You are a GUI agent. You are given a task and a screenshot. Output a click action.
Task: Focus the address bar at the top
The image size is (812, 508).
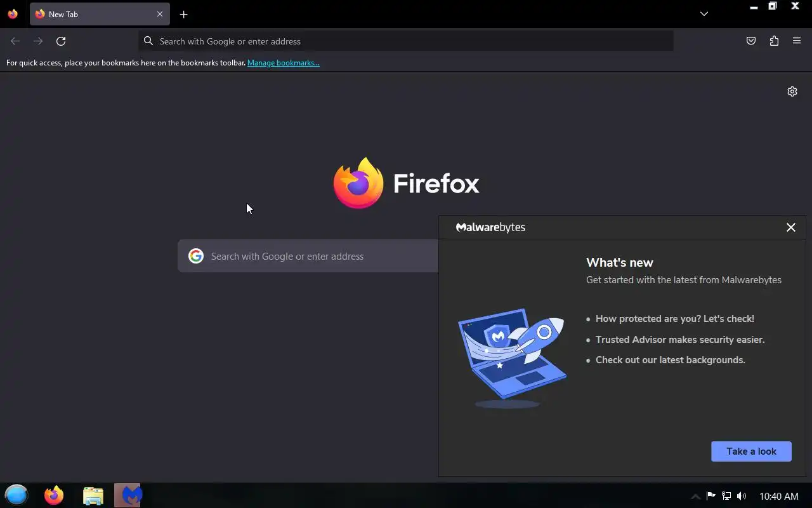coord(406,41)
